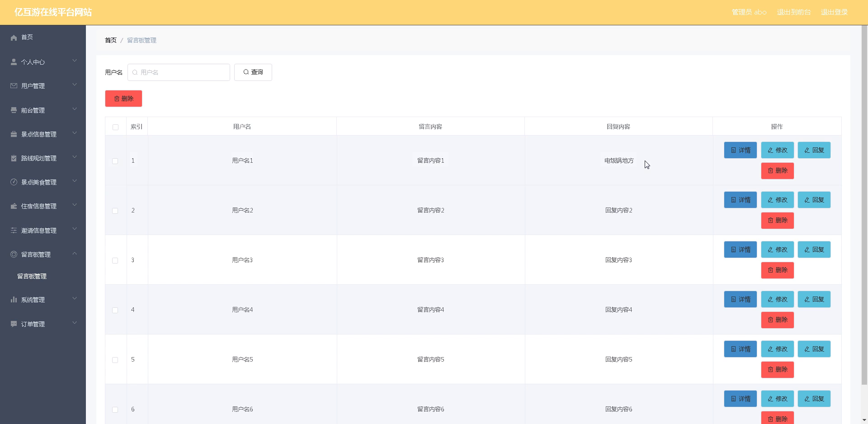868x424 pixels.
Task: Expand the 景点美食管理 chevron
Action: tap(75, 181)
